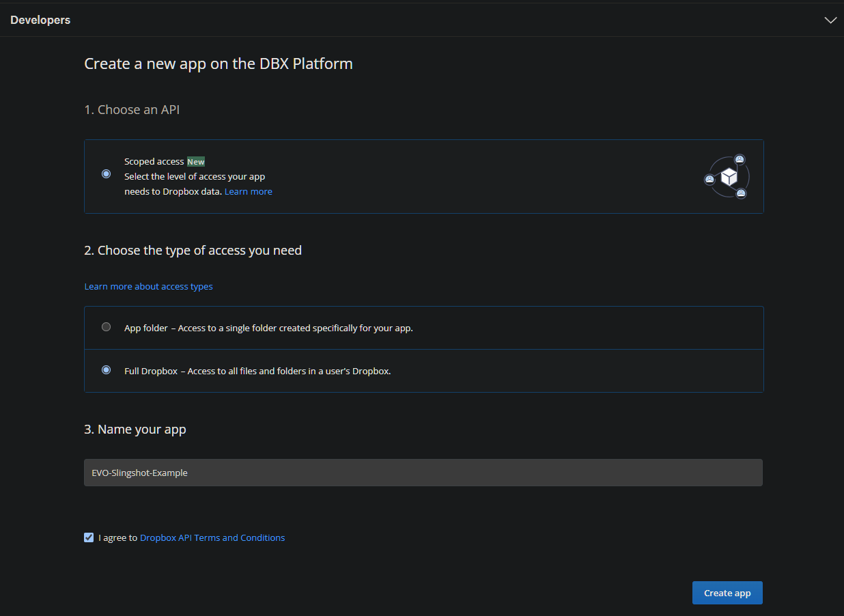Viewport: 844px width, 616px height.
Task: Click the Developers heading text
Action: tap(40, 20)
